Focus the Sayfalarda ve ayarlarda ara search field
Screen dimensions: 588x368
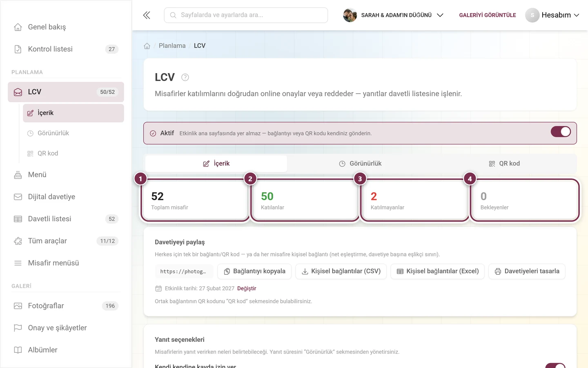click(246, 15)
